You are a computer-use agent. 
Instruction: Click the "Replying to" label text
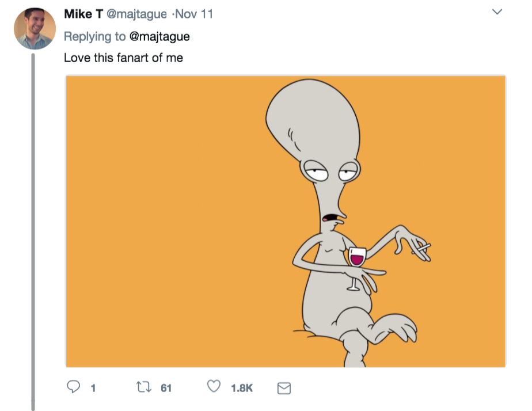(94, 36)
